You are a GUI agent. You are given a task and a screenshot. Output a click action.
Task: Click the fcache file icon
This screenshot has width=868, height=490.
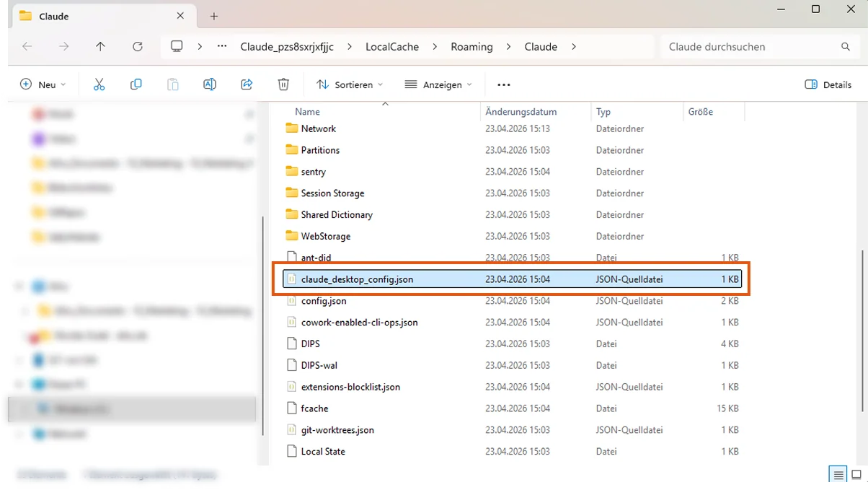click(291, 408)
